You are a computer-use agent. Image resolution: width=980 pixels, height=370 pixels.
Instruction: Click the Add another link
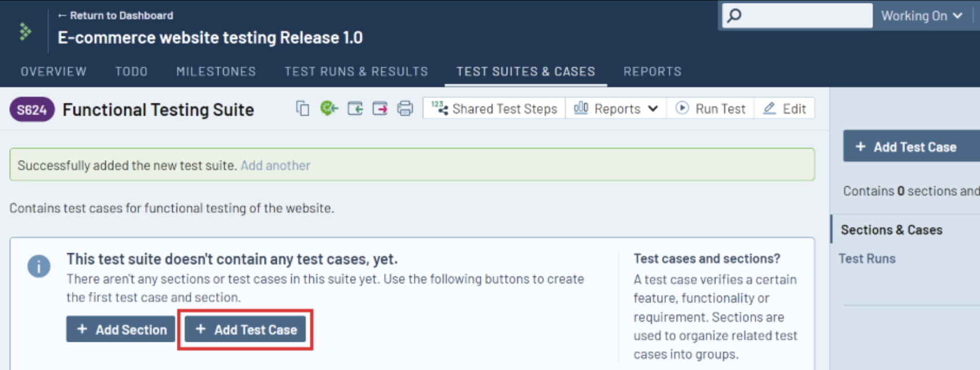coord(276,165)
